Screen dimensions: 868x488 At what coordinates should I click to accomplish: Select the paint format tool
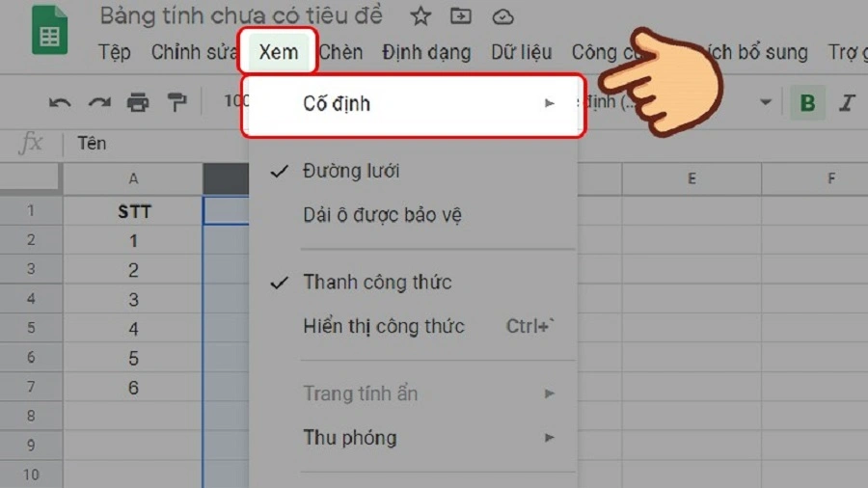point(177,103)
